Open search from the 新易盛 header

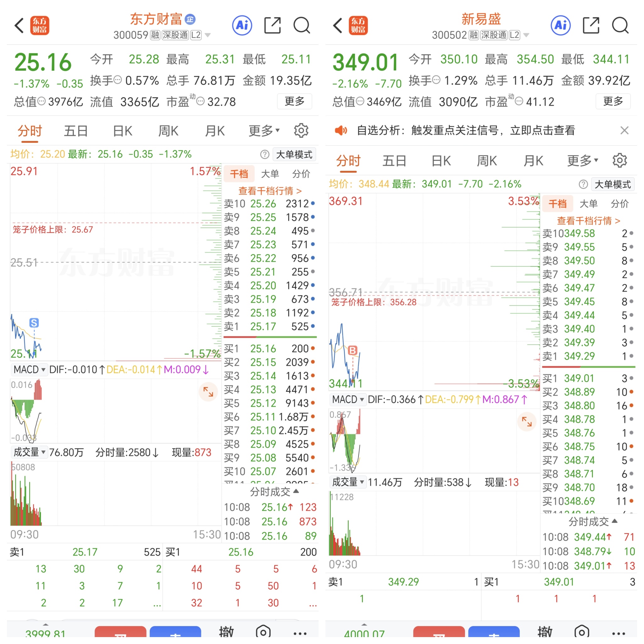click(x=620, y=25)
